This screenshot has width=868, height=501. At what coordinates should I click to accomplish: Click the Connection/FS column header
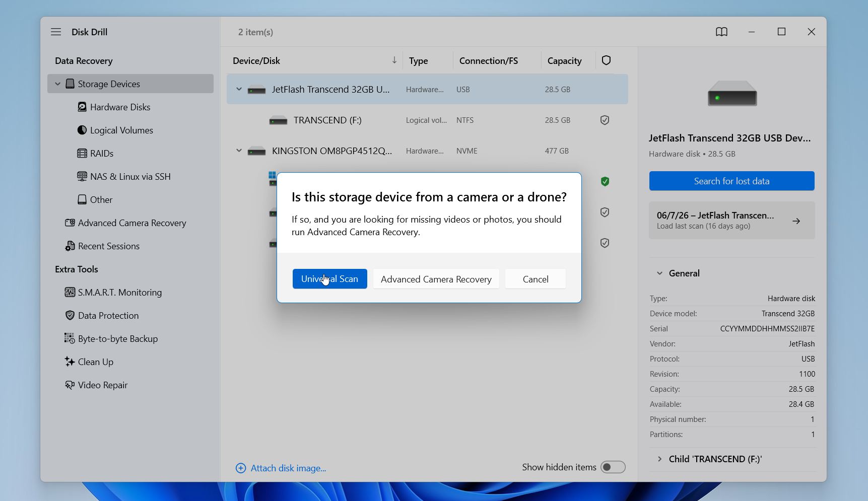pos(489,60)
